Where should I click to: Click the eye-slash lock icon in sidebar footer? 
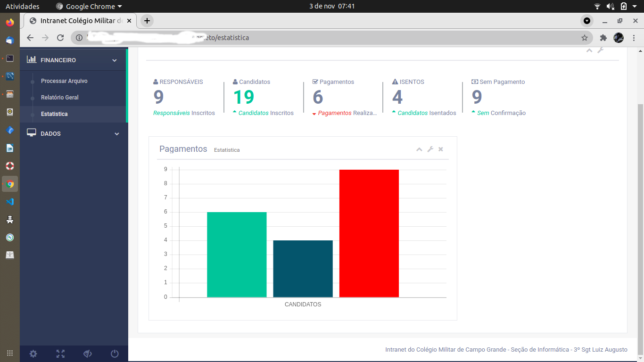(x=87, y=354)
